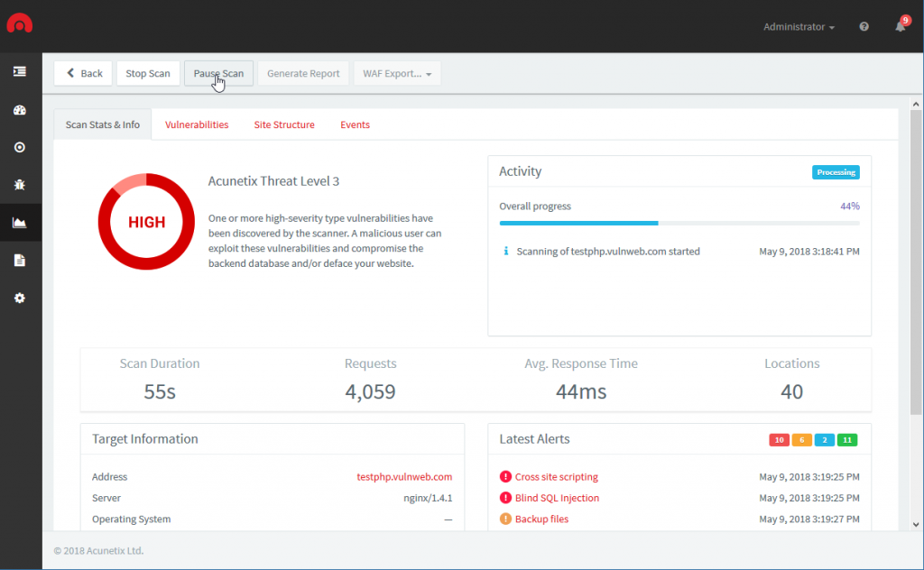Click the HIGH threat level donut chart
The image size is (924, 570).
[x=146, y=221]
